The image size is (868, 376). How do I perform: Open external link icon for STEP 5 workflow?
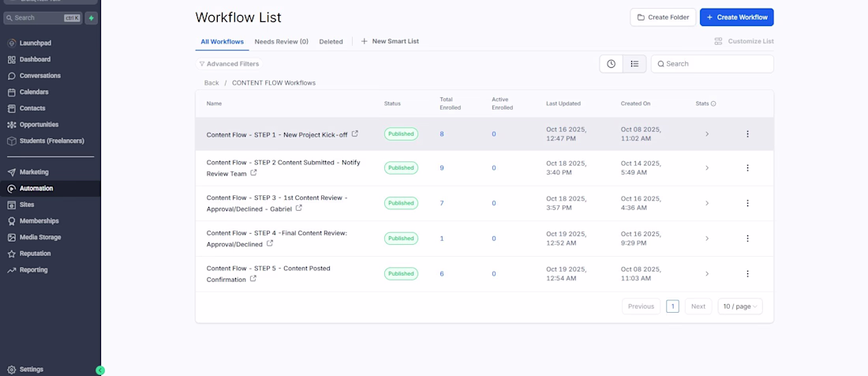(x=253, y=279)
